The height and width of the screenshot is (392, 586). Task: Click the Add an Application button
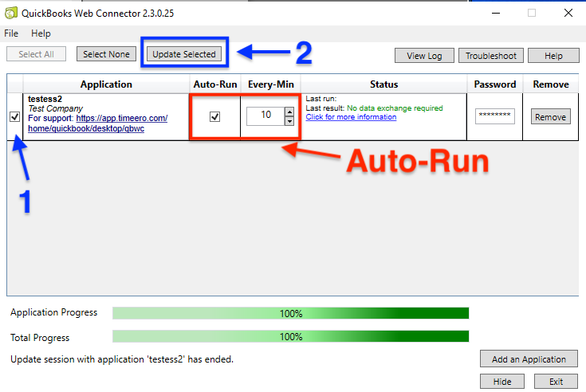click(x=529, y=359)
